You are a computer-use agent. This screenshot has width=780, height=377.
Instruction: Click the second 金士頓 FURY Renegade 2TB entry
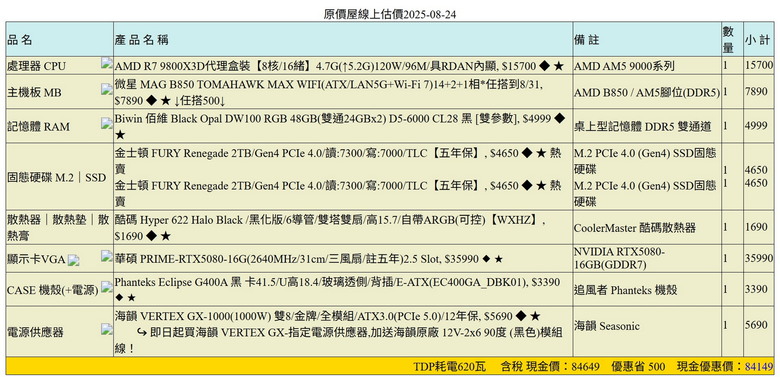338,193
